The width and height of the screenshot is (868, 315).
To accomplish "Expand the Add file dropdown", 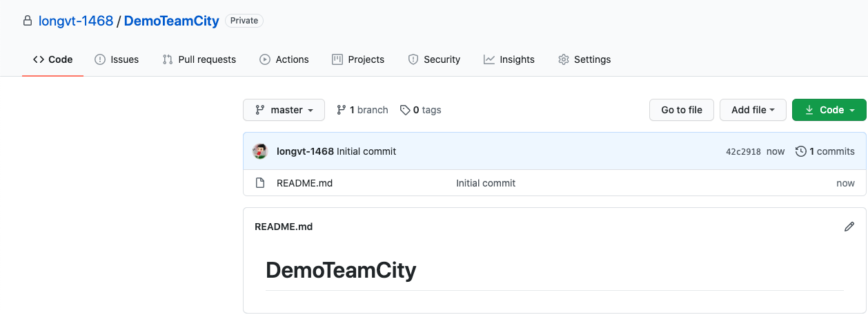I will click(x=753, y=110).
